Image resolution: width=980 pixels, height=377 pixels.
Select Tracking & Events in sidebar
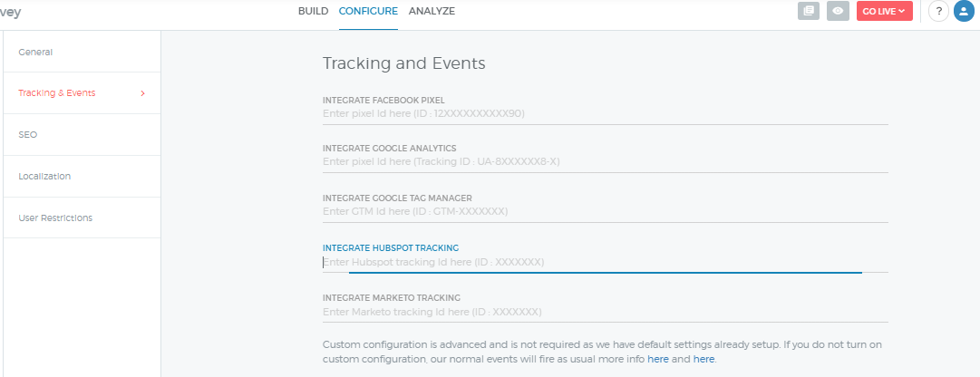click(82, 93)
